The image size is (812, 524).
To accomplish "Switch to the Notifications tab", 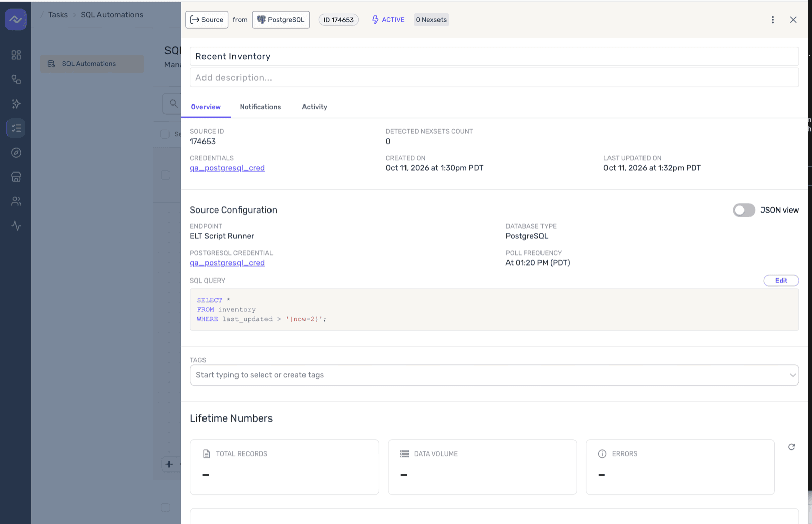I will pyautogui.click(x=260, y=107).
